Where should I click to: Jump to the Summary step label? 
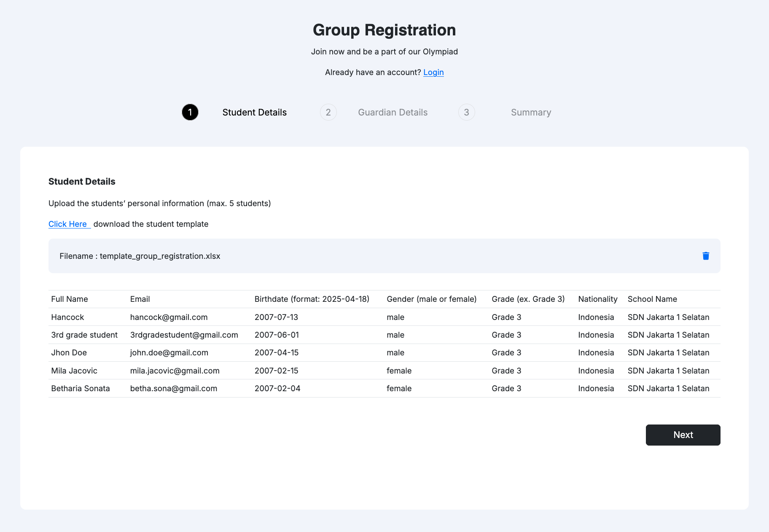tap(531, 112)
